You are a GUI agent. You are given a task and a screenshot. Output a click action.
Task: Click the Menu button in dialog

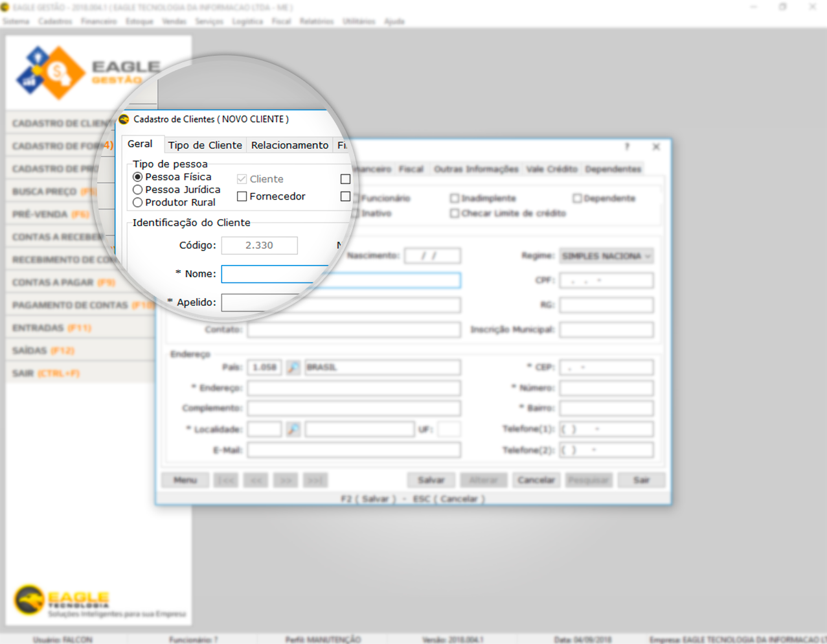click(185, 480)
